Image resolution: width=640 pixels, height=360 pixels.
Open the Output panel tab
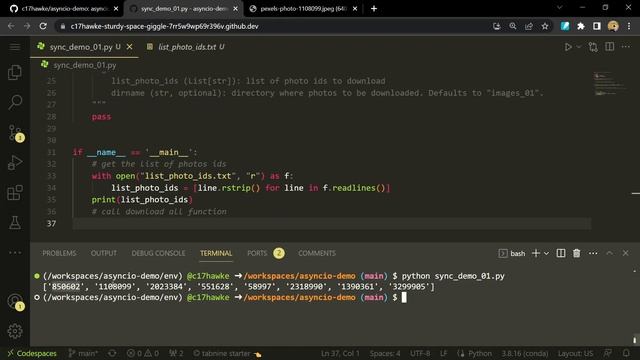click(104, 253)
